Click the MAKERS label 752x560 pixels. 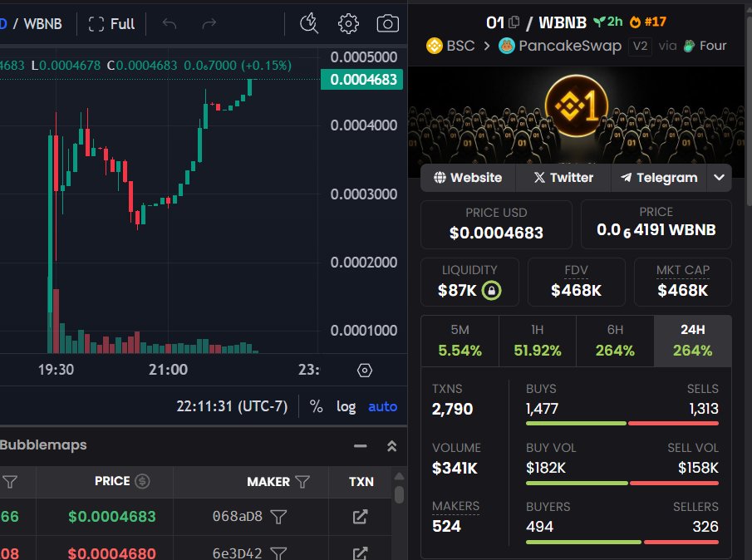tap(455, 506)
